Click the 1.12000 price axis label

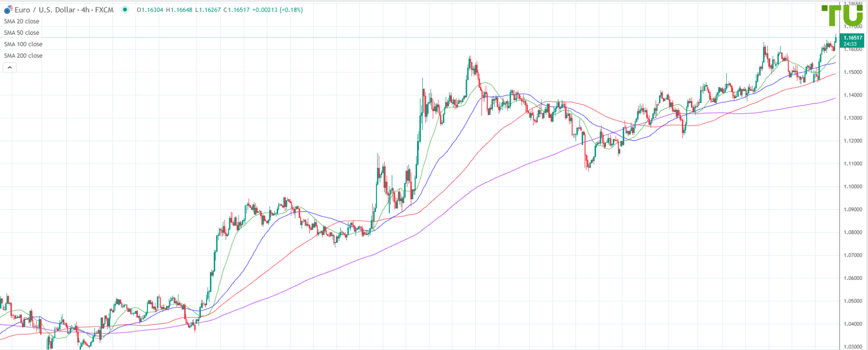click(853, 141)
